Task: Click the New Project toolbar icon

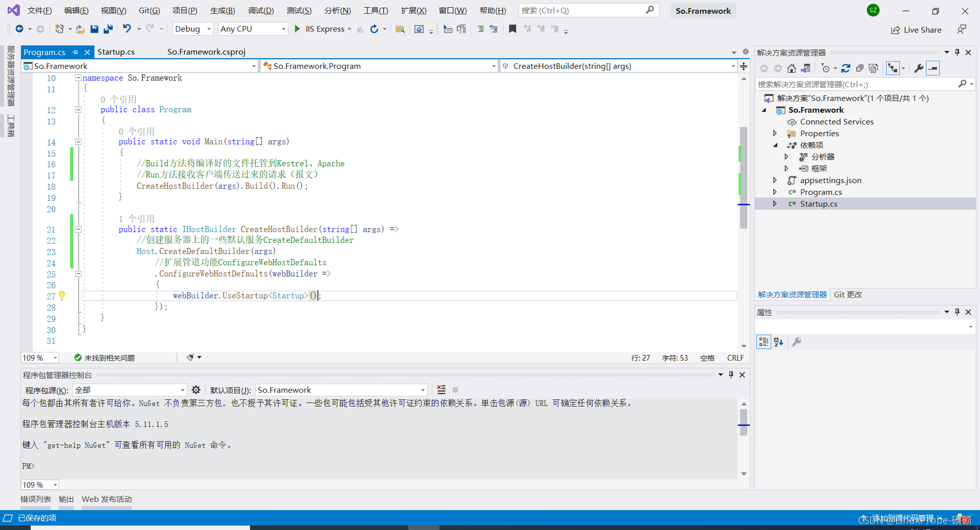Action: tap(60, 29)
